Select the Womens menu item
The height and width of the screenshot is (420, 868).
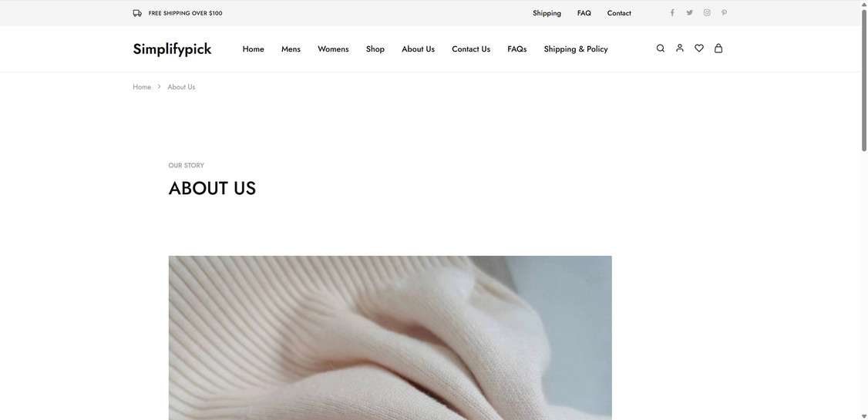pyautogui.click(x=333, y=49)
